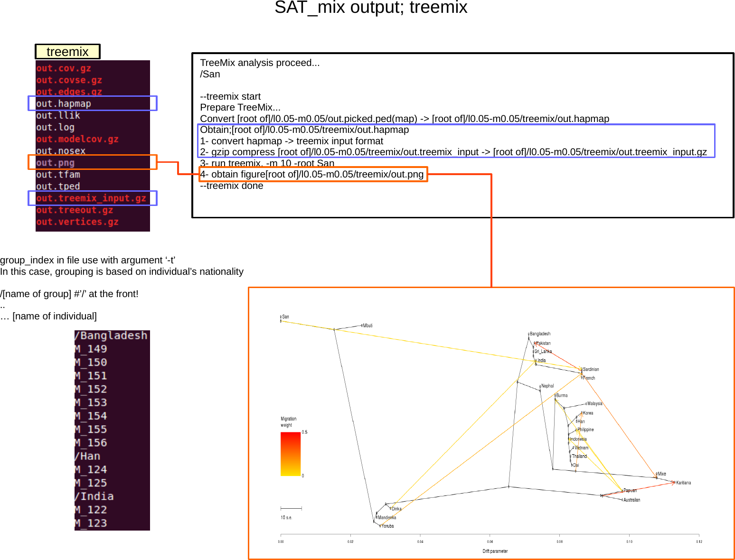Click the '--treemix start' log line
735x560 pixels.
click(x=230, y=96)
